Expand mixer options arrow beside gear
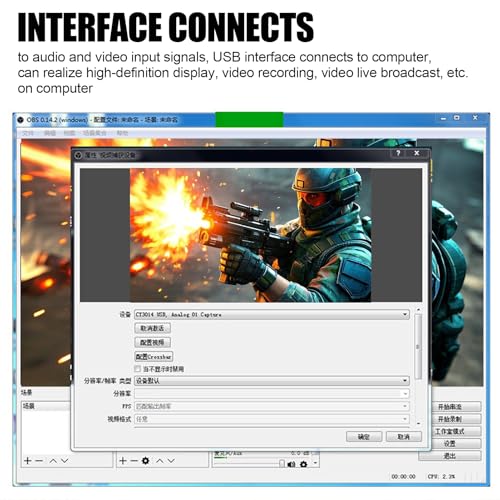This screenshot has width=500, height=500. point(315,464)
